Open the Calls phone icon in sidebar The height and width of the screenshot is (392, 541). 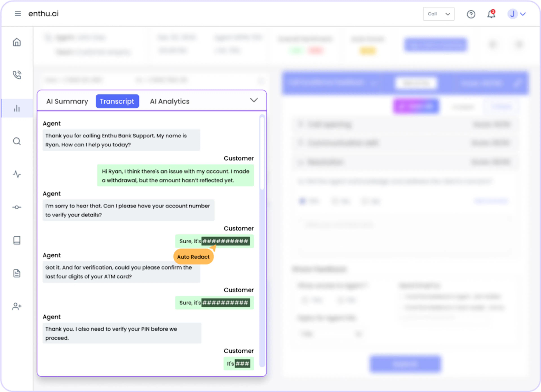click(x=17, y=75)
